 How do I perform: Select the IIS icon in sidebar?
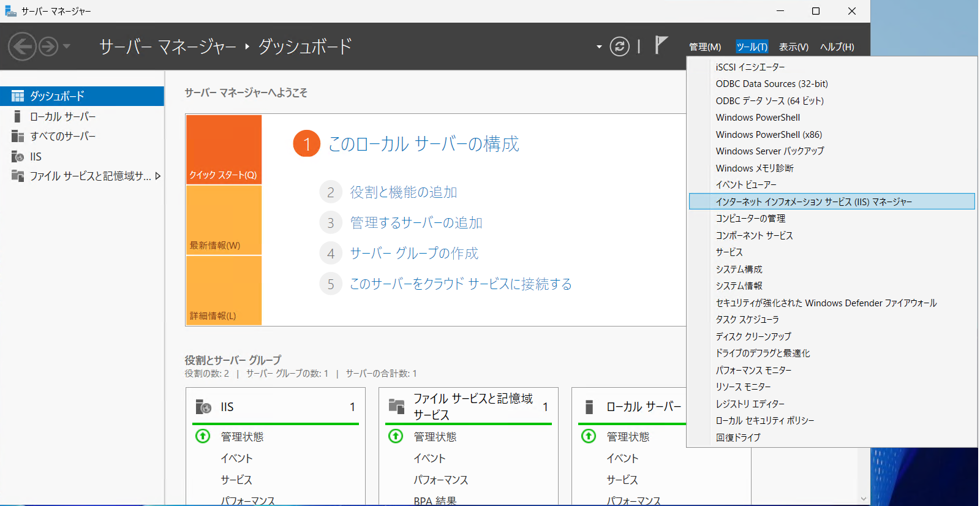tap(18, 157)
